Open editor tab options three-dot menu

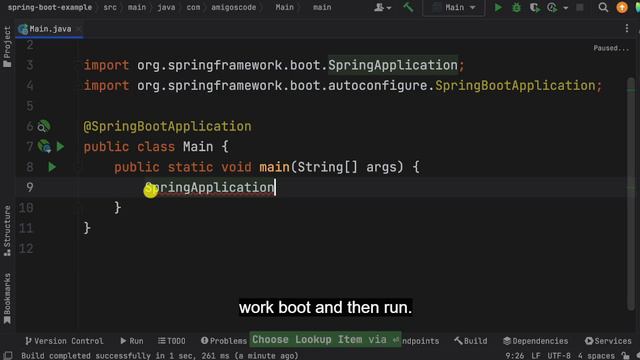tap(627, 28)
